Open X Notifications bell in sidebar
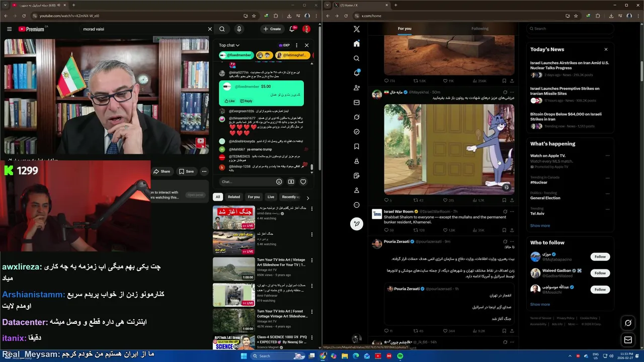 [356, 73]
